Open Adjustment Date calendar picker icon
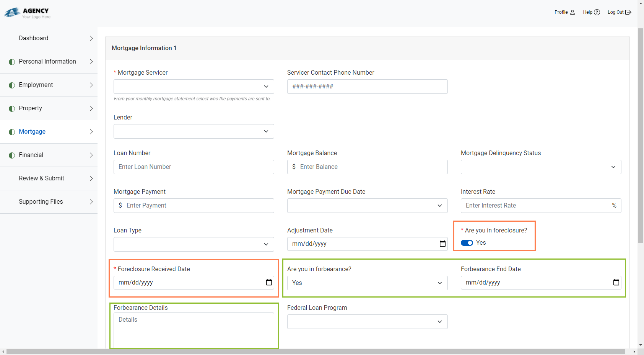The width and height of the screenshot is (644, 355). click(442, 244)
